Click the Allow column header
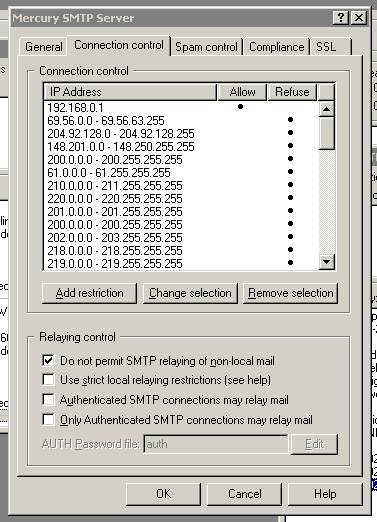 242,92
